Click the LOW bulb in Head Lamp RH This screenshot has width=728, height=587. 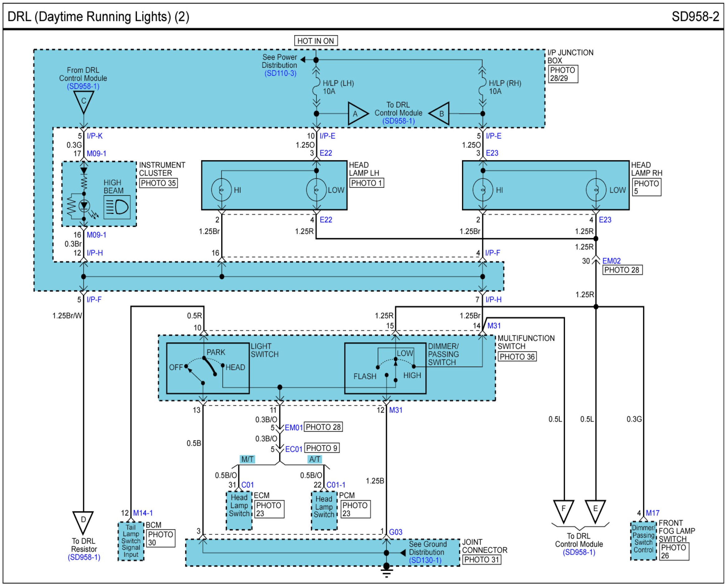pos(596,190)
